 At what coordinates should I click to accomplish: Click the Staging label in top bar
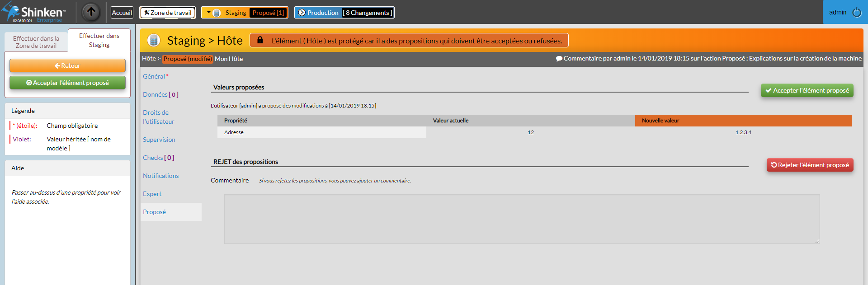(236, 13)
